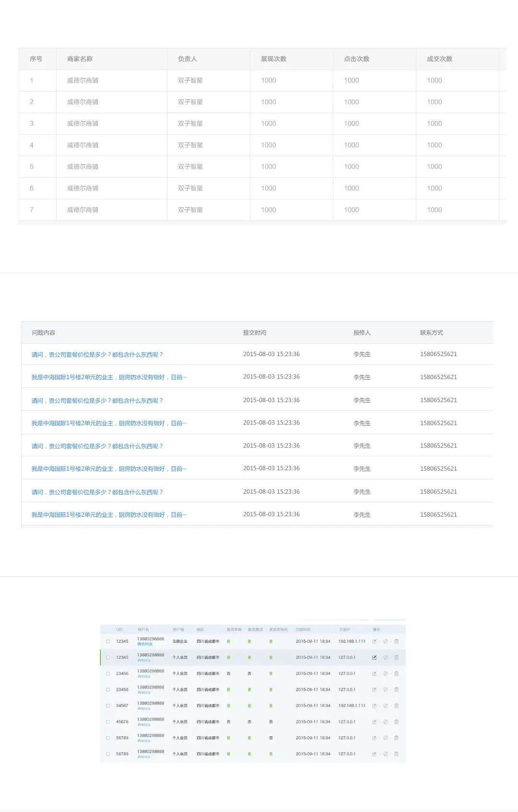Click trash icon for UID 34567
The height and width of the screenshot is (812, 518).
(x=396, y=706)
